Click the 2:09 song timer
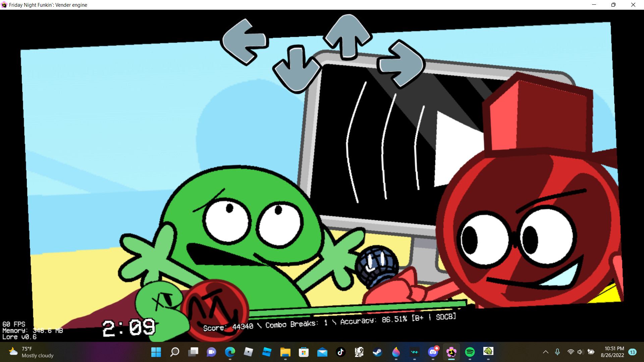 pos(129,328)
